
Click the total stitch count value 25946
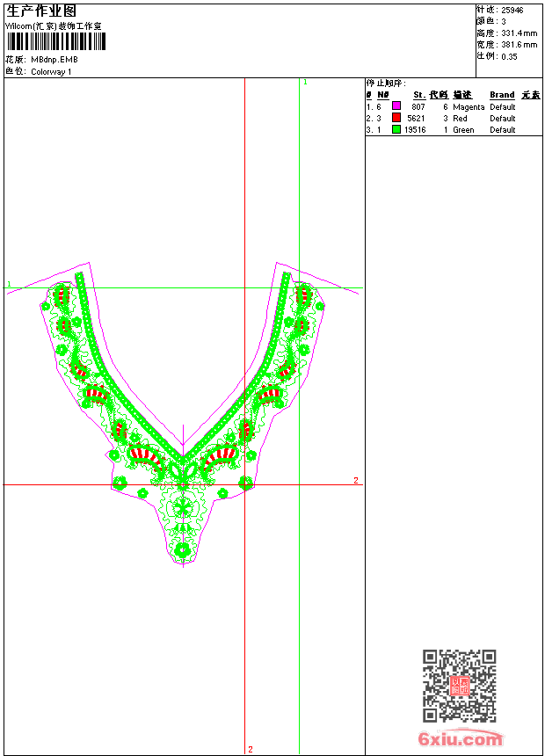click(x=512, y=10)
